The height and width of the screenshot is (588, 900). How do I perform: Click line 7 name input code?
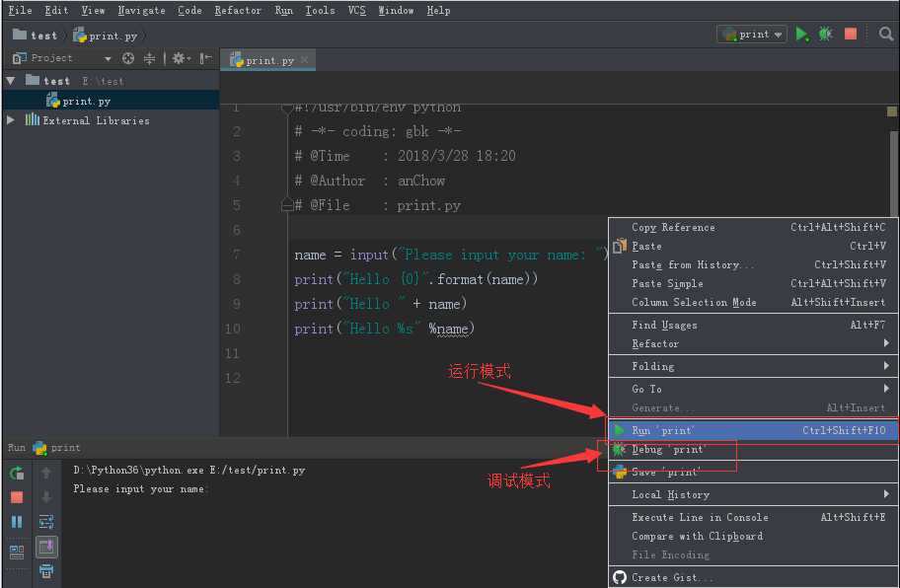pyautogui.click(x=450, y=255)
